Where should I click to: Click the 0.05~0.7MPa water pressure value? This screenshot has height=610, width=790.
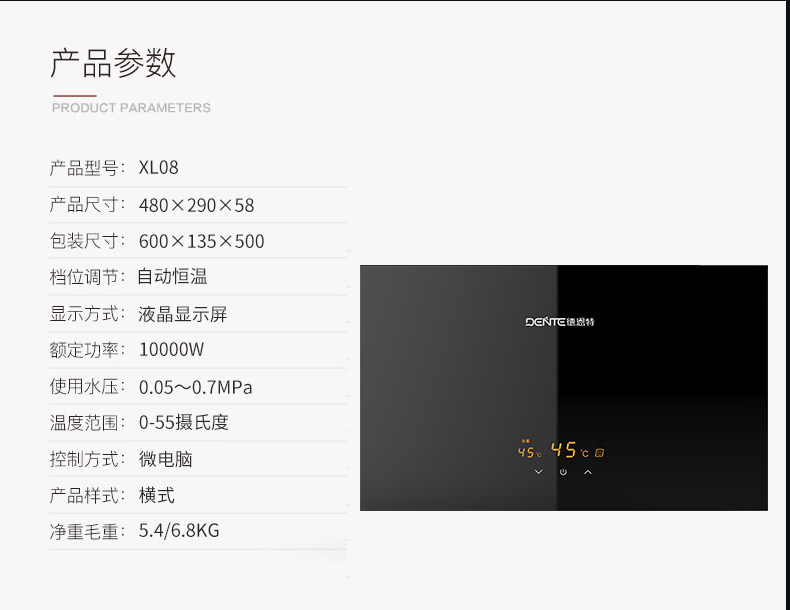coord(195,387)
